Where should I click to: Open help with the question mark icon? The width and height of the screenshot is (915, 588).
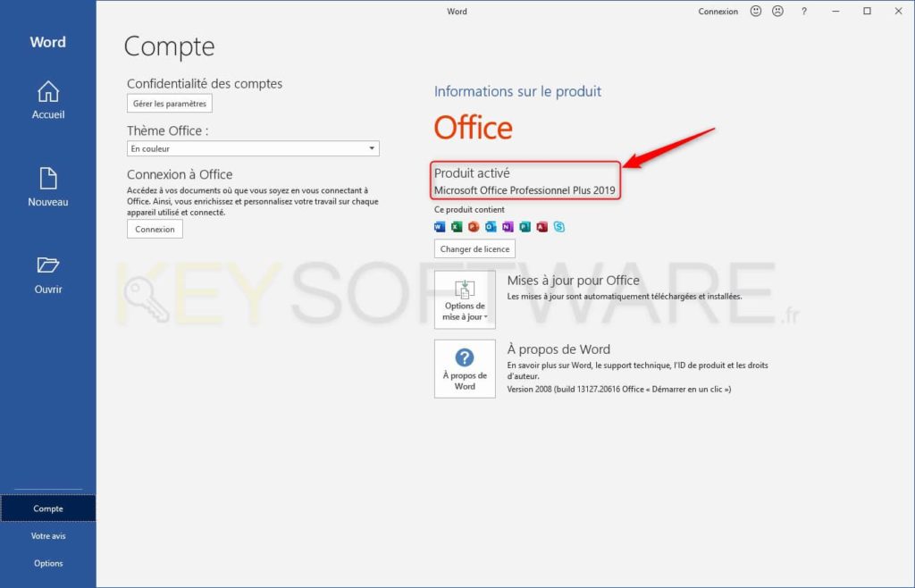click(804, 11)
